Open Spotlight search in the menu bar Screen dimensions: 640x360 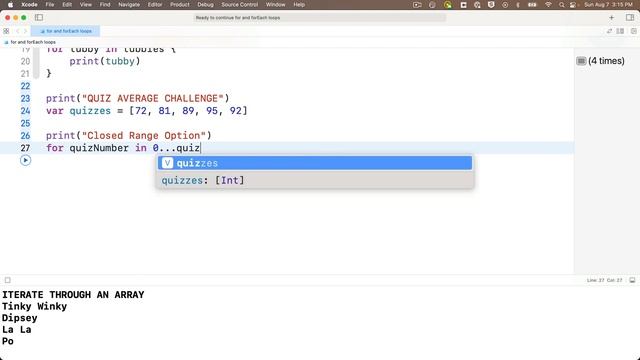pyautogui.click(x=562, y=5)
